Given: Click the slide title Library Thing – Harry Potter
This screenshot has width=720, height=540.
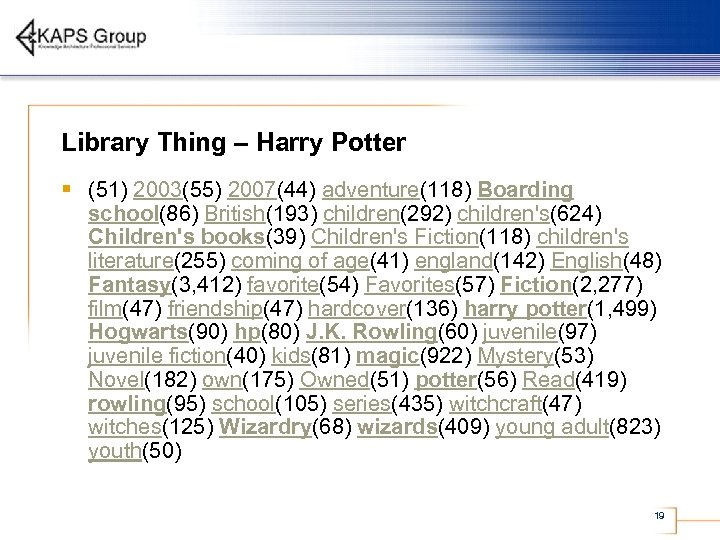Looking at the screenshot, I should click(233, 142).
